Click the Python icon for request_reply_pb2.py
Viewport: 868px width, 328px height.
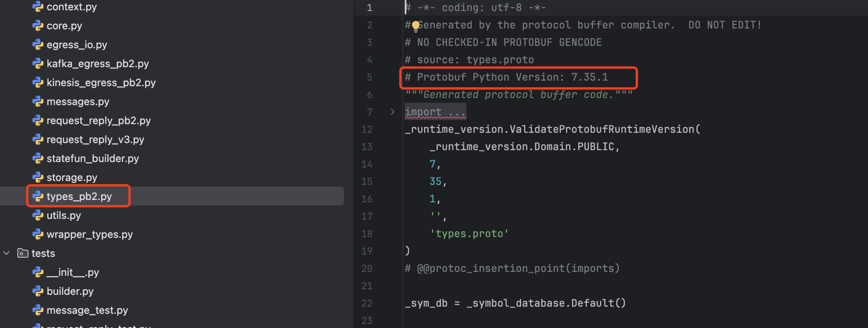pos(38,121)
